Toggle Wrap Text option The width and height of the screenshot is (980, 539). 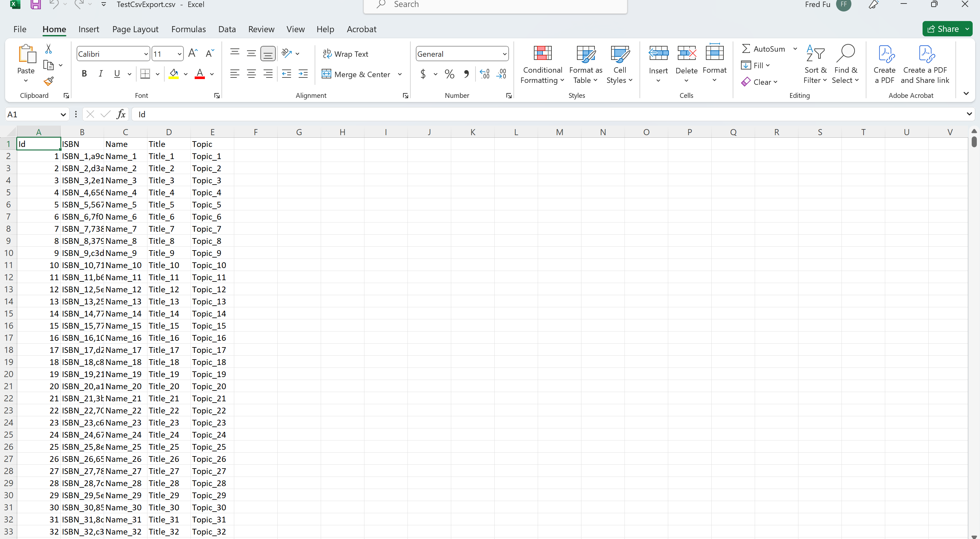pos(345,54)
